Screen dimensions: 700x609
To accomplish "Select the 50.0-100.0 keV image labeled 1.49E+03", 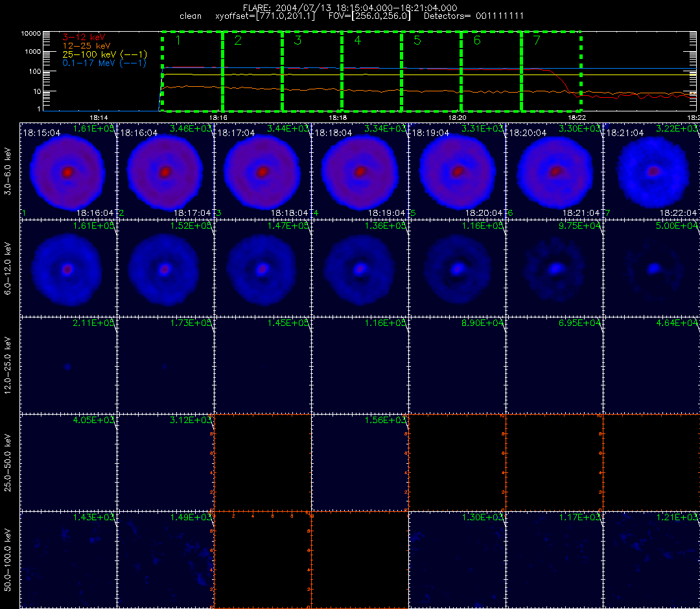I will 166,560.
